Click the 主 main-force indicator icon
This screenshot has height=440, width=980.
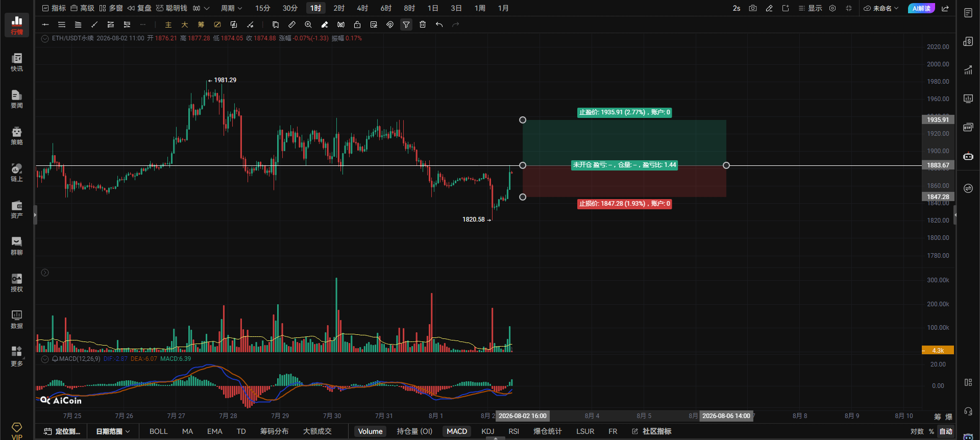pos(168,25)
